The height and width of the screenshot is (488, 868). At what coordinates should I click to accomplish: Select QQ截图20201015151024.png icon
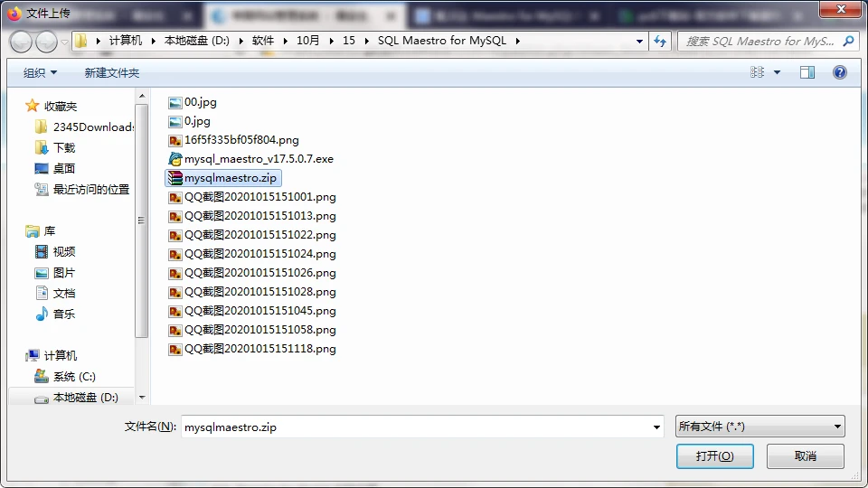pos(175,254)
